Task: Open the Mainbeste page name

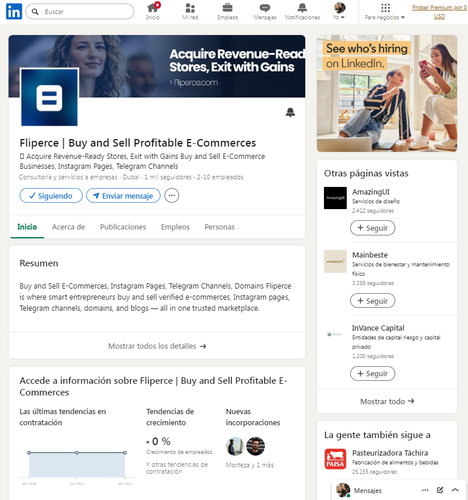Action: tap(370, 255)
